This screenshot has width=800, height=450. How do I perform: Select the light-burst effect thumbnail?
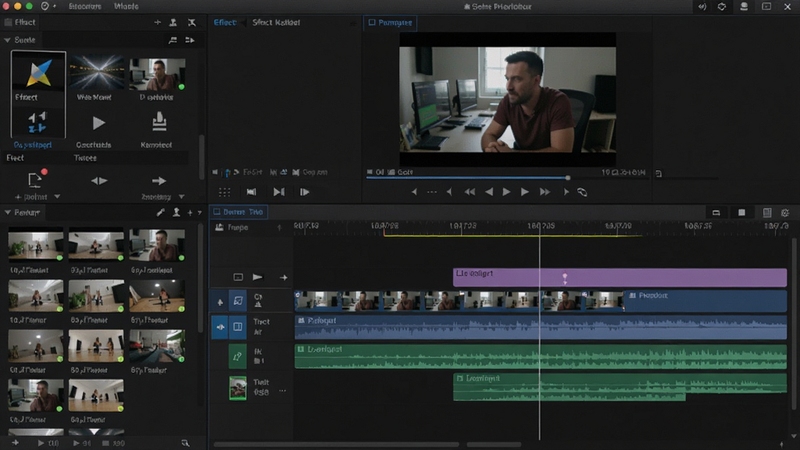(96, 73)
